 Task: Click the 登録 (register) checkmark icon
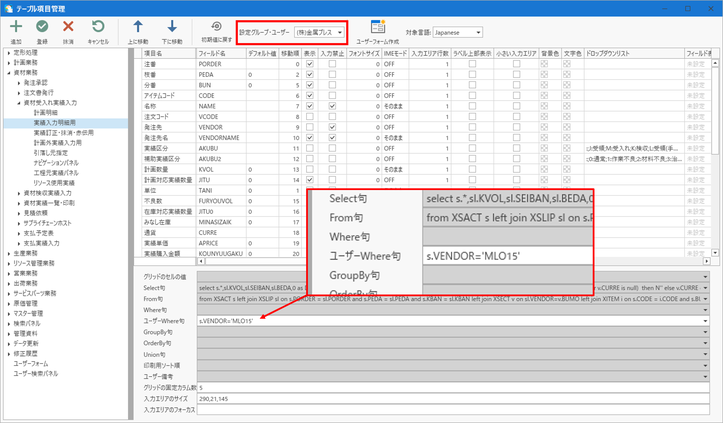click(x=43, y=26)
